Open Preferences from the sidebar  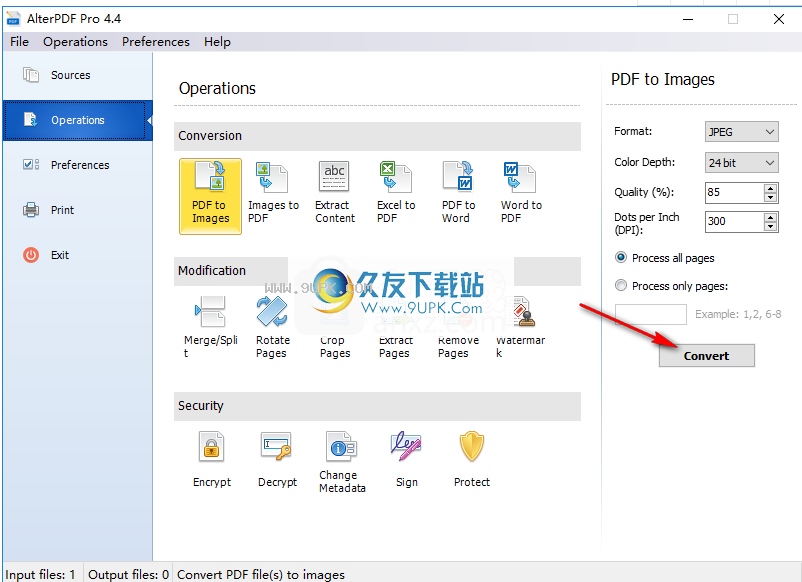pos(78,165)
